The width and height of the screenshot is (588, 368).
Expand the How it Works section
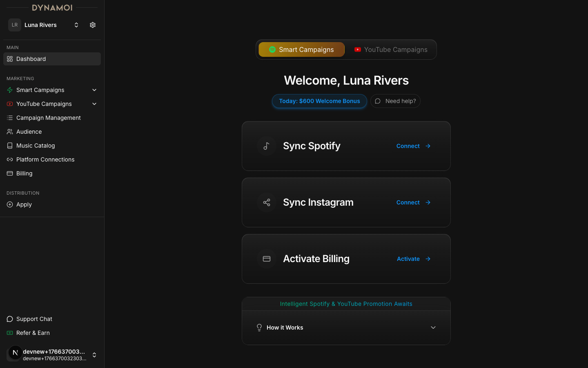click(x=433, y=328)
